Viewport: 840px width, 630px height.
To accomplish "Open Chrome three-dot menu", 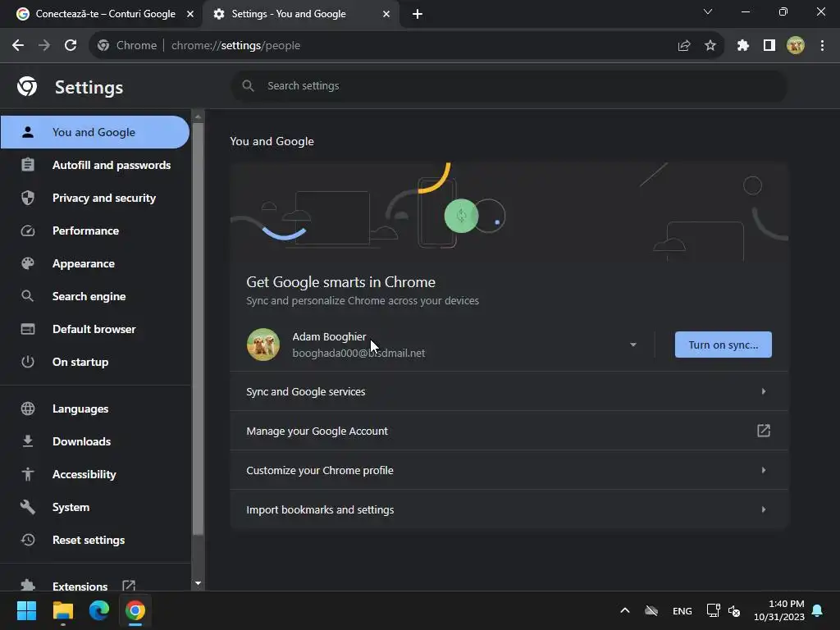I will point(822,46).
